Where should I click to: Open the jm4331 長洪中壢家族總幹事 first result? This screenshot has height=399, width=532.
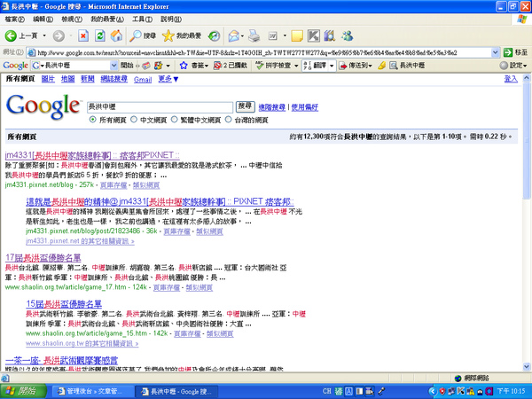92,155
